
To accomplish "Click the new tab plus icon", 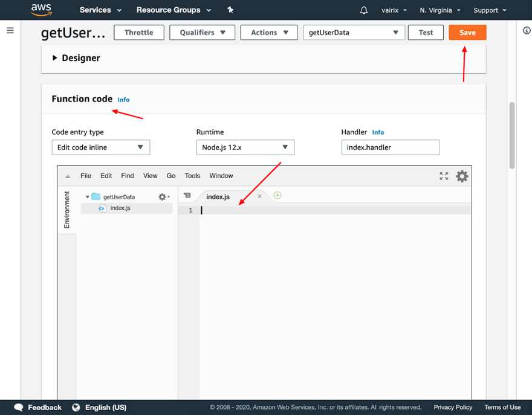I will tap(277, 195).
